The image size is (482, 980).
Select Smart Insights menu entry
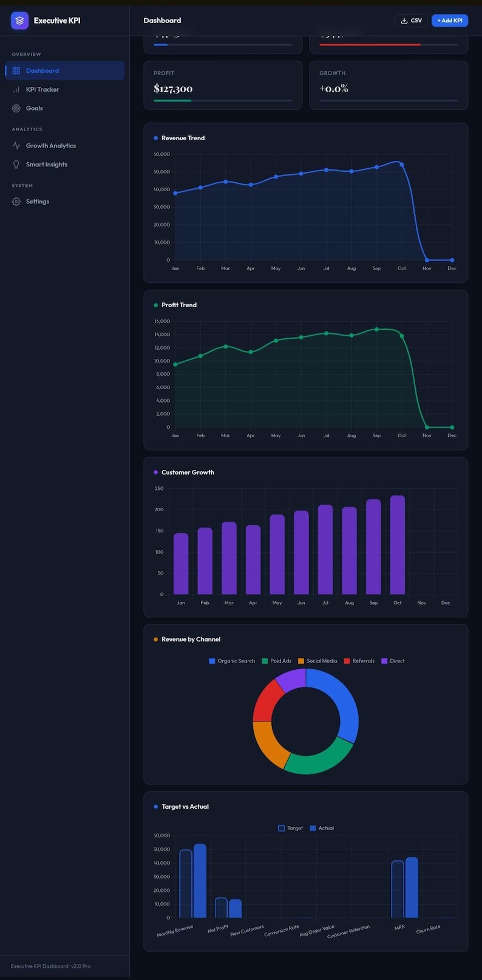65,165
